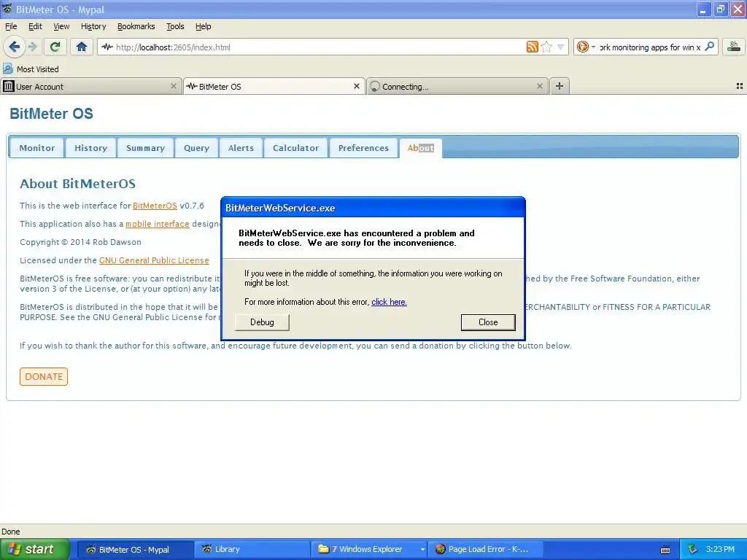Run search with the magnifier icon
This screenshot has height=560, width=747.
tap(709, 47)
